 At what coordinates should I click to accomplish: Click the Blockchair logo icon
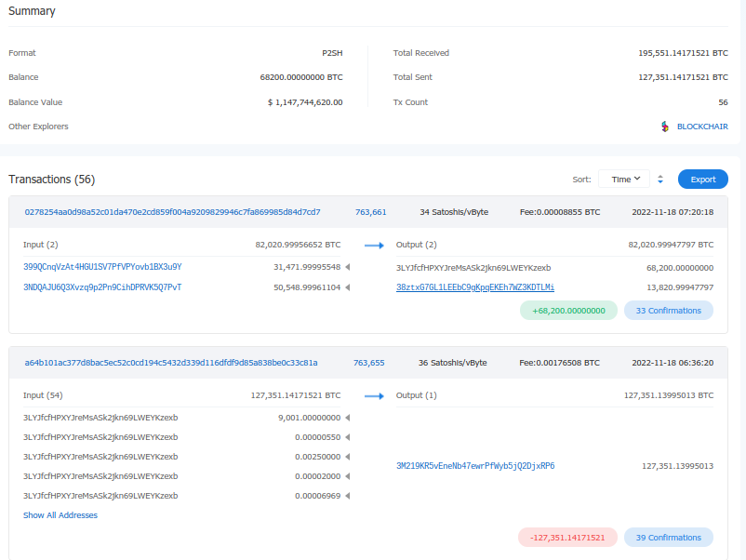coord(664,127)
